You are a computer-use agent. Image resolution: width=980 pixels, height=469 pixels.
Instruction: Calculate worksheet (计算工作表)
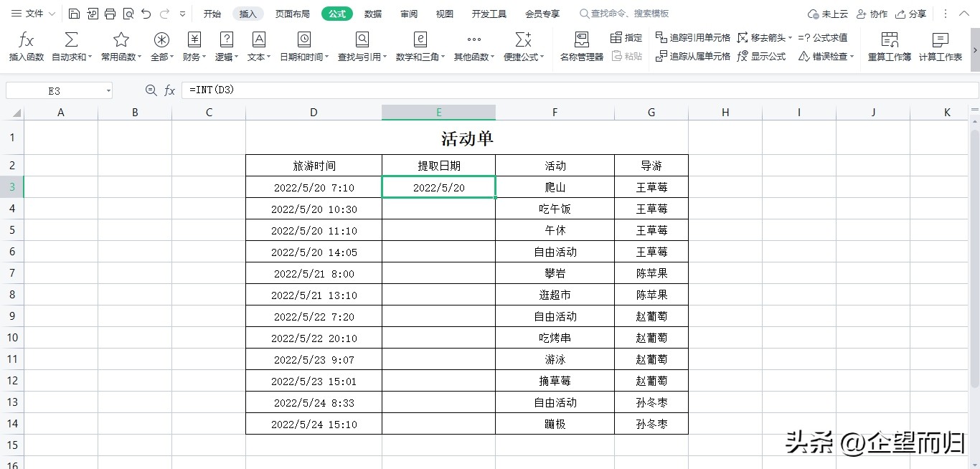[941, 47]
